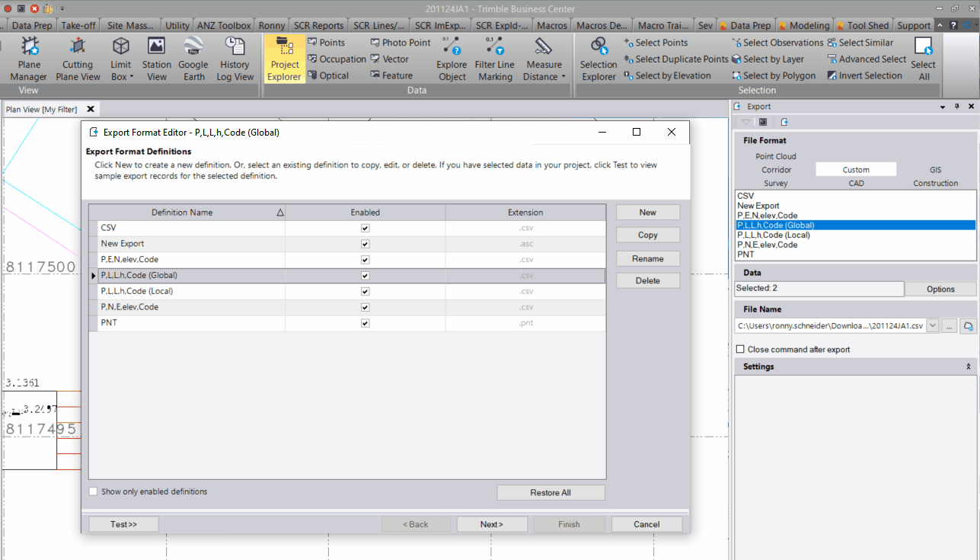Image resolution: width=980 pixels, height=560 pixels.
Task: Click the Restore All button
Action: [x=551, y=492]
